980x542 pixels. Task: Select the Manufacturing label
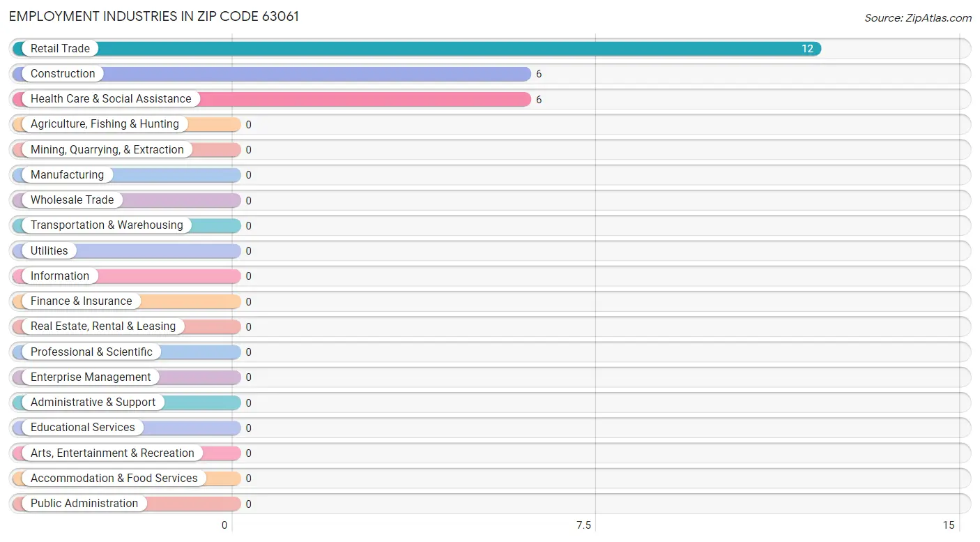pyautogui.click(x=67, y=175)
